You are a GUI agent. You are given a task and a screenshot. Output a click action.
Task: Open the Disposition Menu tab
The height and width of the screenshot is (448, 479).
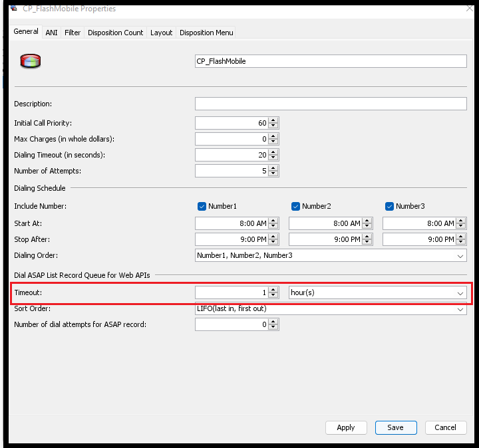pos(206,33)
